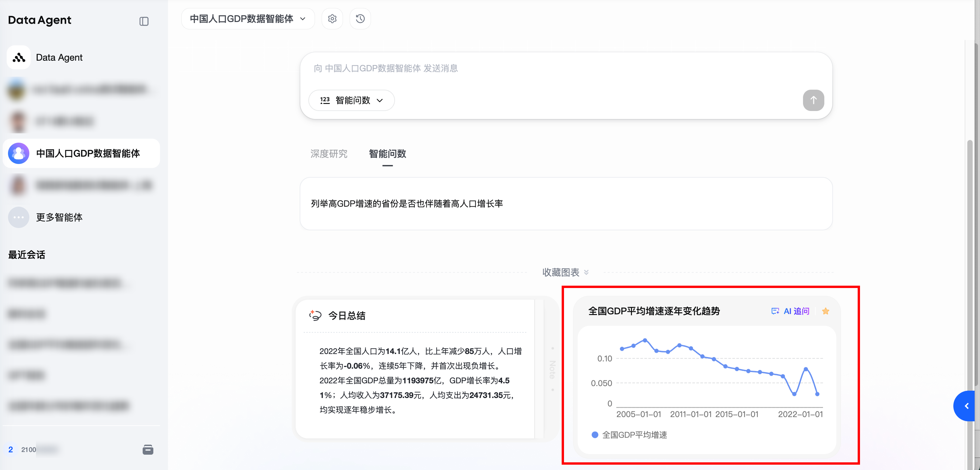Switch to the 深度研究 tab

coord(329,154)
